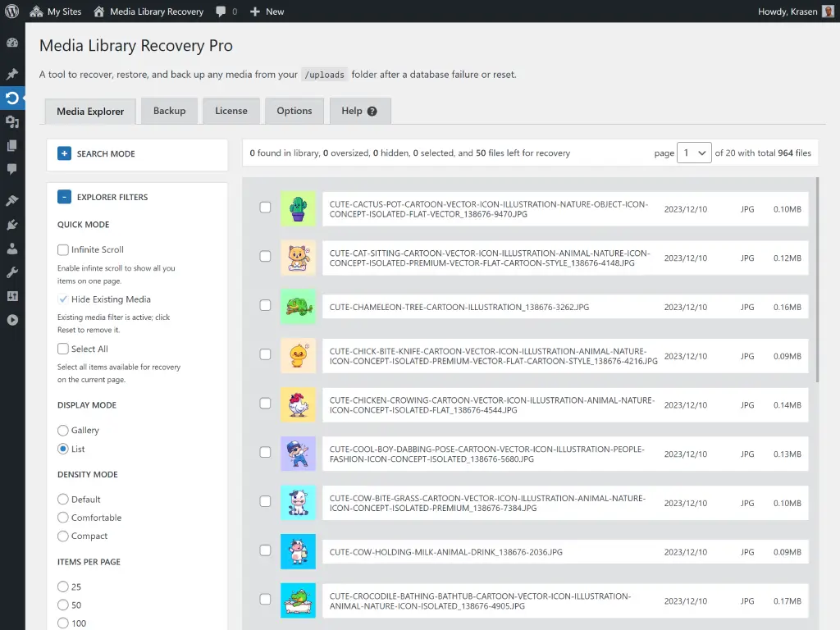Open the page number dropdown

tap(694, 153)
